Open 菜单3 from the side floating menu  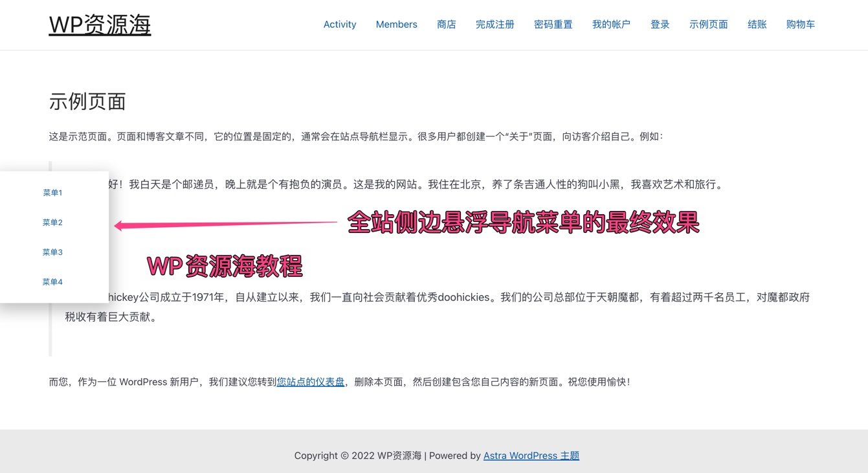[x=52, y=252]
